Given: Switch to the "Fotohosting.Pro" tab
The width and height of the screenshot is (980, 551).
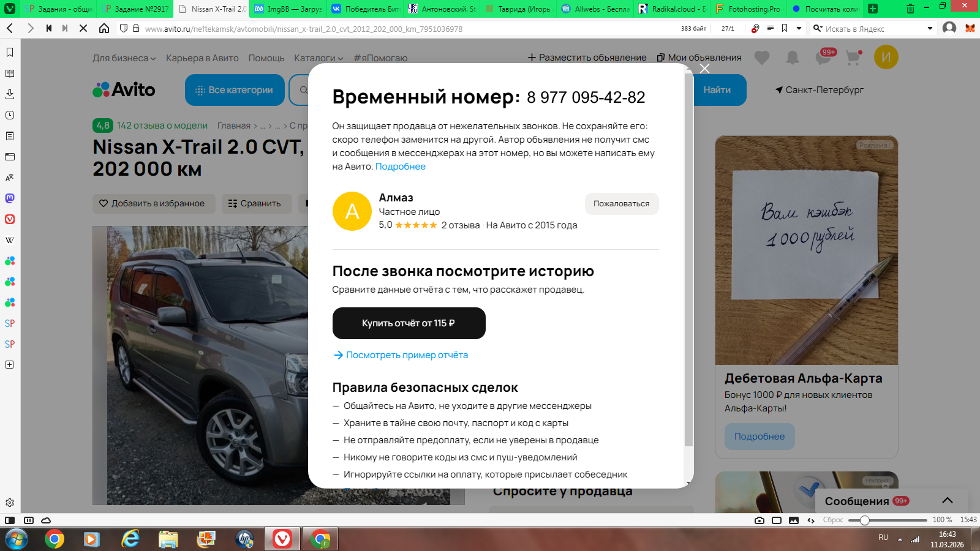Looking at the screenshot, I should 748,9.
